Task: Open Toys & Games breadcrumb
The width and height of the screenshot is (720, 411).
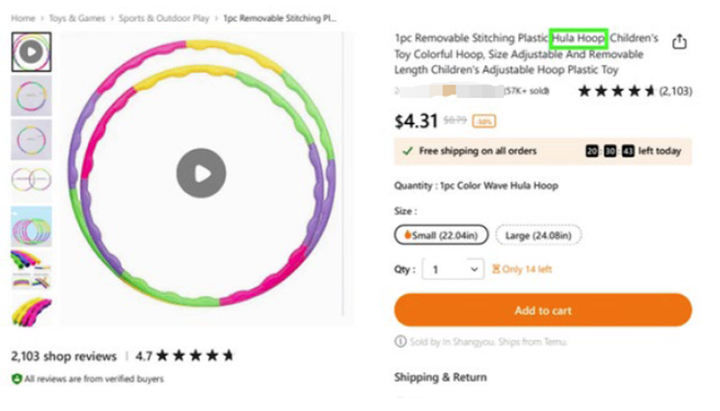Action: click(76, 18)
